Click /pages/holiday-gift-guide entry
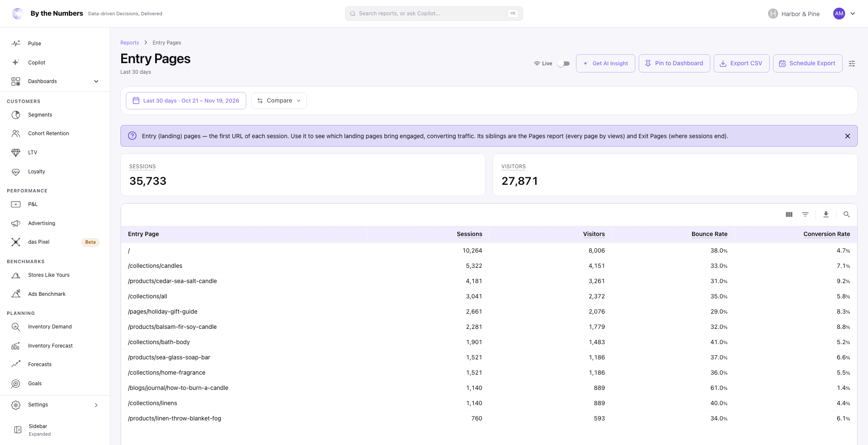This screenshot has height=445, width=868. pyautogui.click(x=163, y=312)
